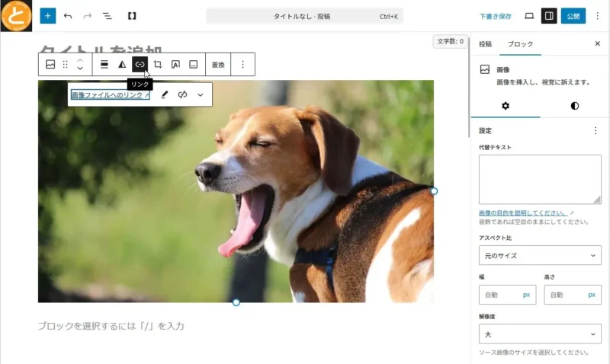Open the 解像度 size dropdown
610x364 pixels.
tap(540, 334)
